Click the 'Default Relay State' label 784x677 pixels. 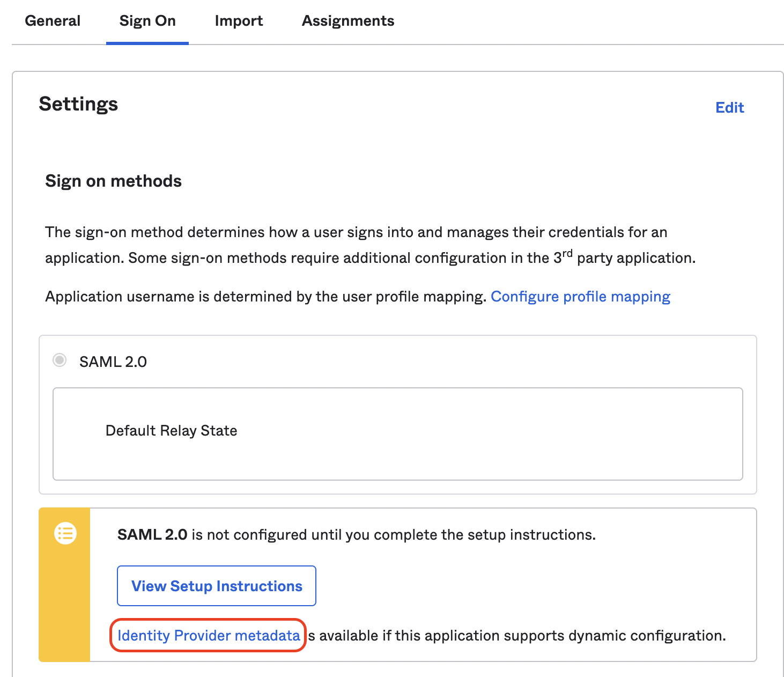click(172, 431)
